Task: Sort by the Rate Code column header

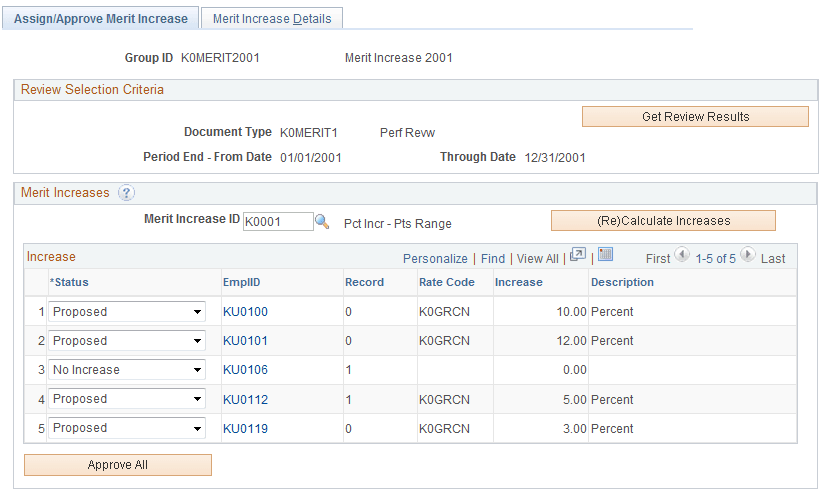Action: pyautogui.click(x=447, y=283)
